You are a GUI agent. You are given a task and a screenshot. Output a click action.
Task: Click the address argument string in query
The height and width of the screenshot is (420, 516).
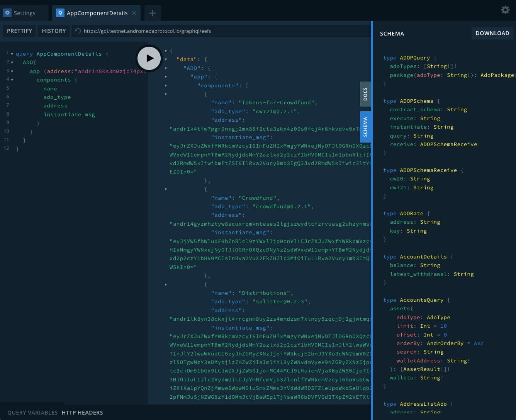click(111, 71)
